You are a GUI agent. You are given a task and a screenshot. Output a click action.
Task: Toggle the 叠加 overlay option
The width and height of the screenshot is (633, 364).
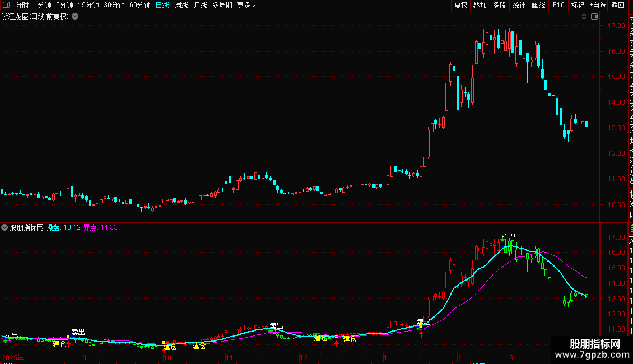click(x=480, y=5)
